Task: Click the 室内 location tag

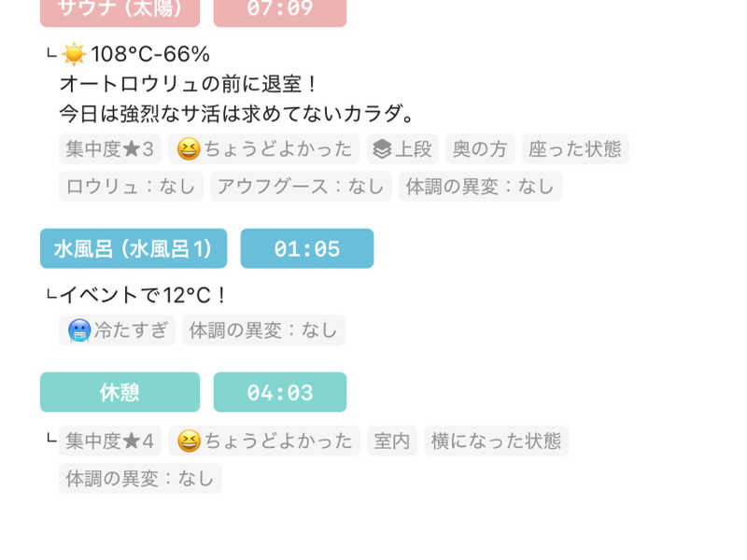Action: point(392,441)
